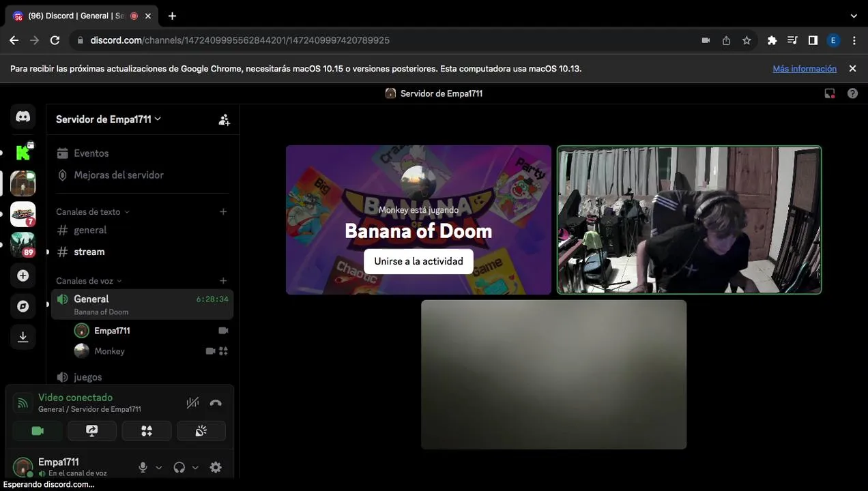
Task: Open activities launcher button
Action: (x=147, y=431)
